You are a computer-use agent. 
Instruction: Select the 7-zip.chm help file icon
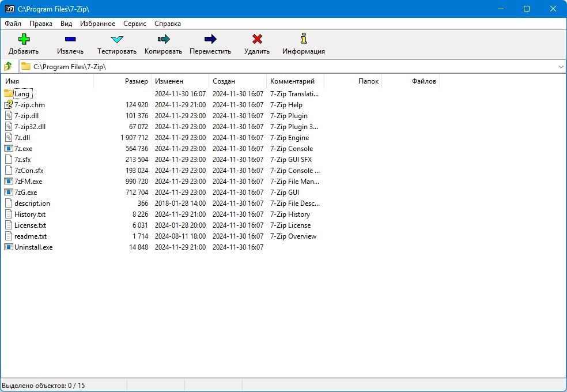pos(8,105)
